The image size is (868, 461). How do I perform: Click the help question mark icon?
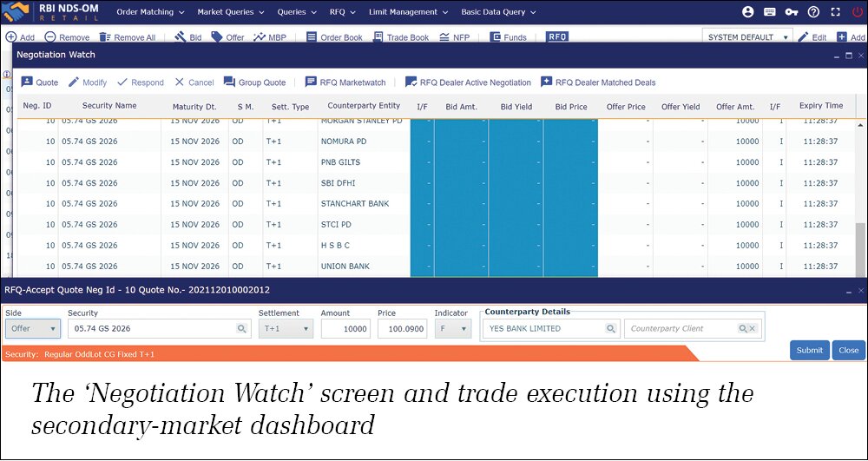[813, 12]
